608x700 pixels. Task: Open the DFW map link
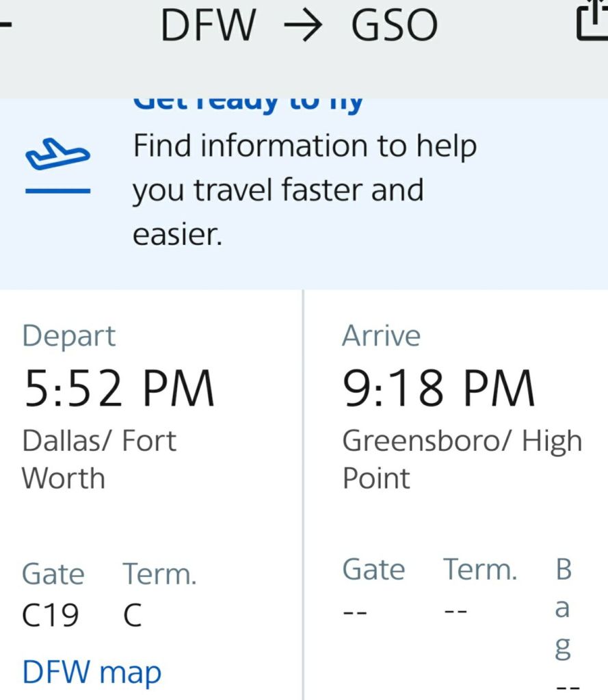click(x=92, y=672)
